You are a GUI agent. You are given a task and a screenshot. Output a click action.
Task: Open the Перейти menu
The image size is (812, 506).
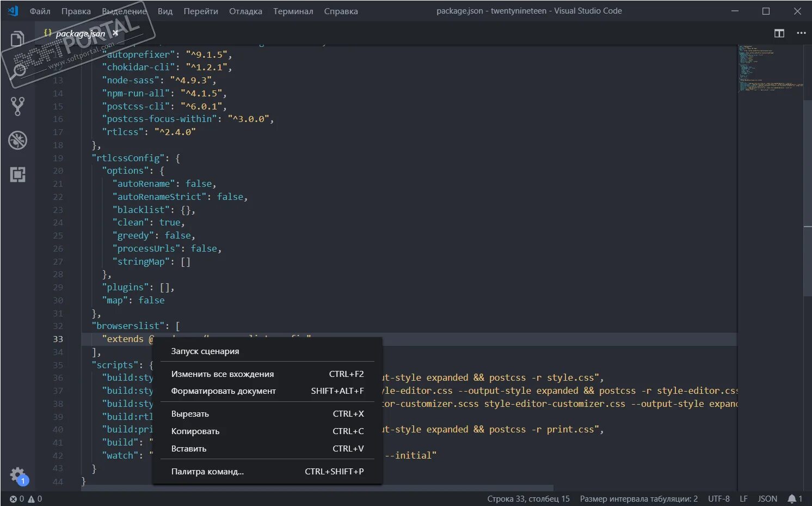tap(201, 11)
